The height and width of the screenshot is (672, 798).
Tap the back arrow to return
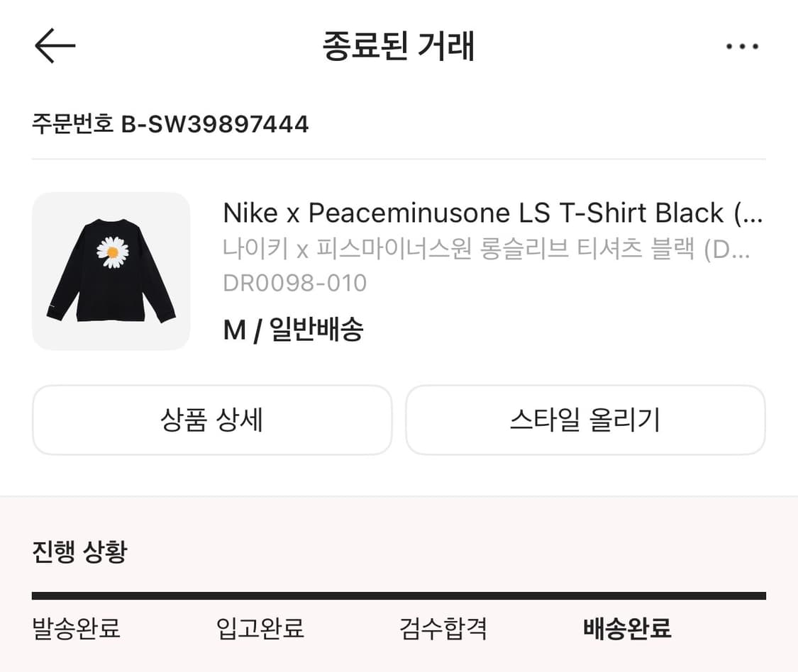click(55, 45)
